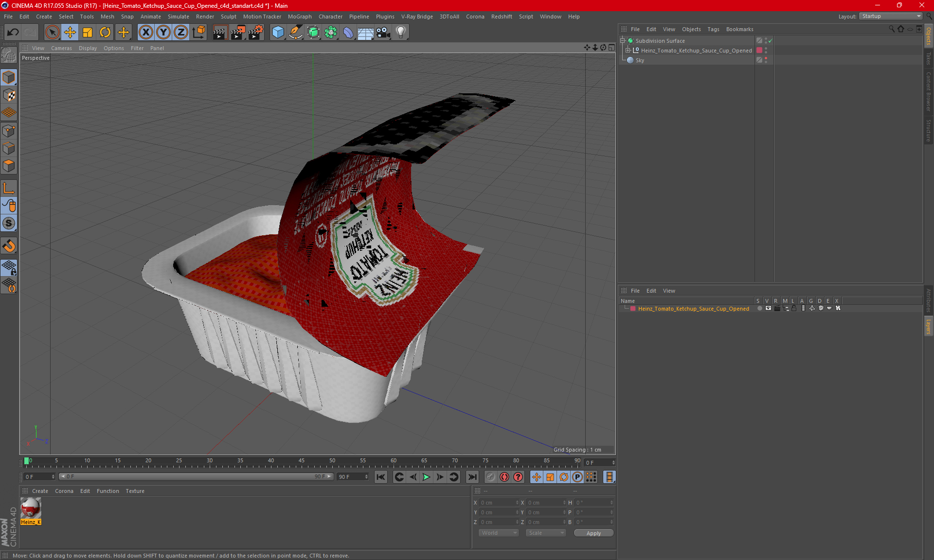Select Sky object in Object Manager
Viewport: 934px width, 560px height.
click(640, 60)
